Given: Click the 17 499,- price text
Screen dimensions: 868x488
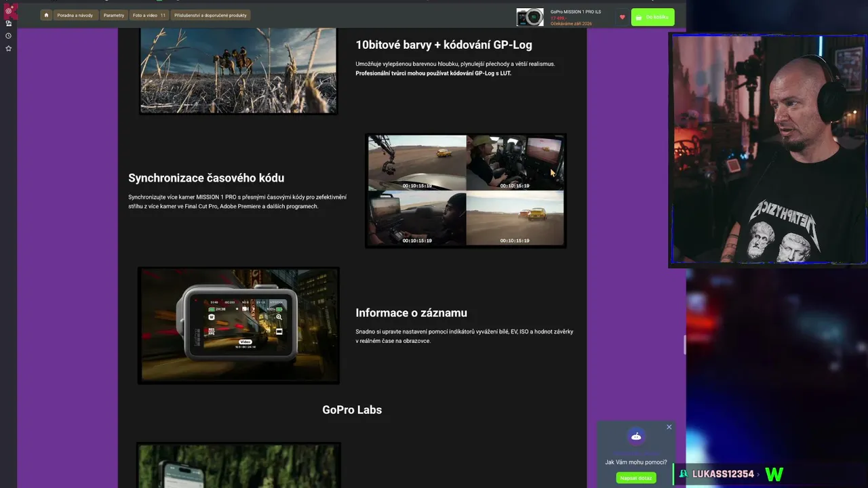Looking at the screenshot, I should pos(557,18).
